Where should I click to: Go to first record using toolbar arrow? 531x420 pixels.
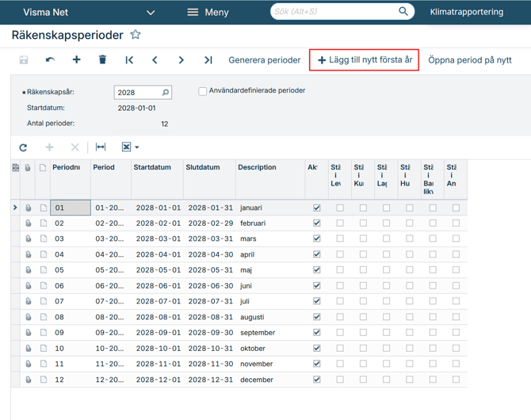[x=129, y=60]
